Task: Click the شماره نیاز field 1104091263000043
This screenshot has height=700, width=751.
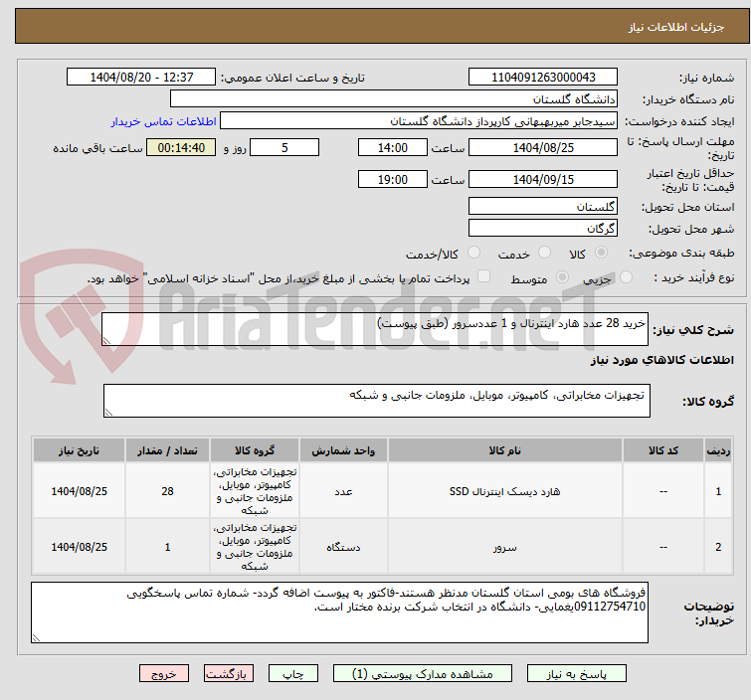Action: [543, 78]
